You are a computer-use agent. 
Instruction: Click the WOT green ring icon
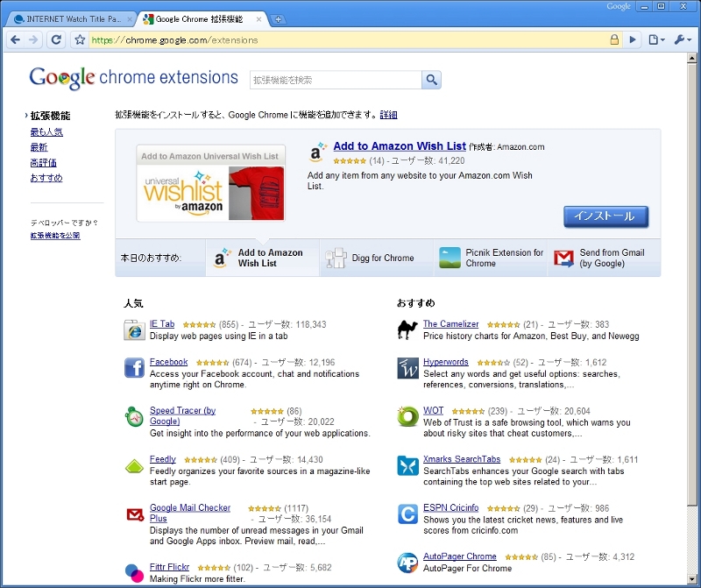pyautogui.click(x=407, y=416)
